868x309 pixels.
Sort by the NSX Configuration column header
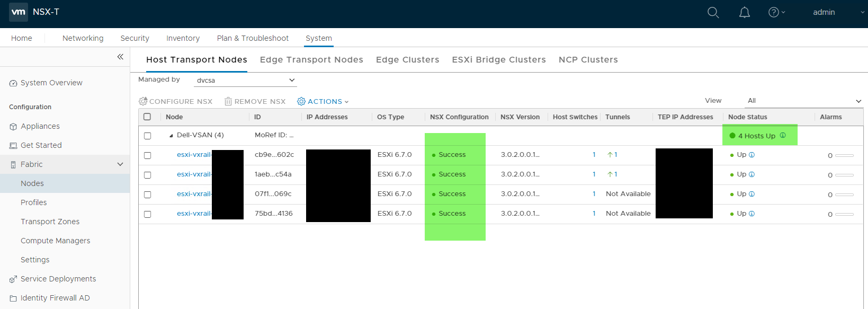(459, 117)
